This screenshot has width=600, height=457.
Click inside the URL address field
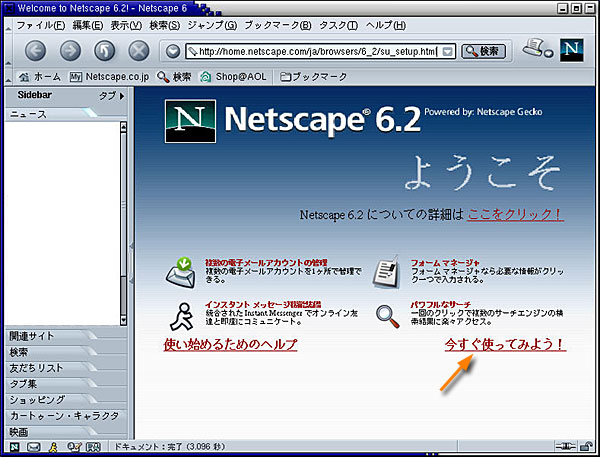coord(310,51)
